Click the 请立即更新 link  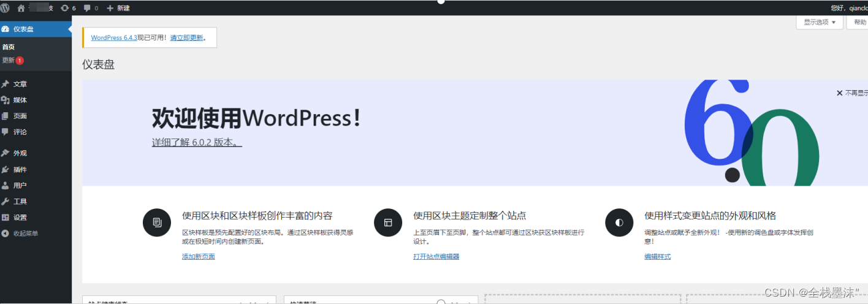point(186,37)
